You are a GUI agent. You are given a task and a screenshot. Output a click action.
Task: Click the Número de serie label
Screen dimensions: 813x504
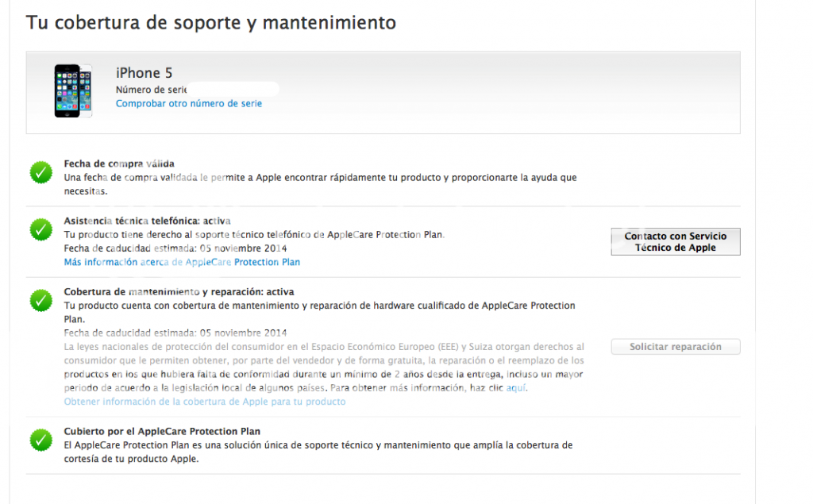[151, 90]
